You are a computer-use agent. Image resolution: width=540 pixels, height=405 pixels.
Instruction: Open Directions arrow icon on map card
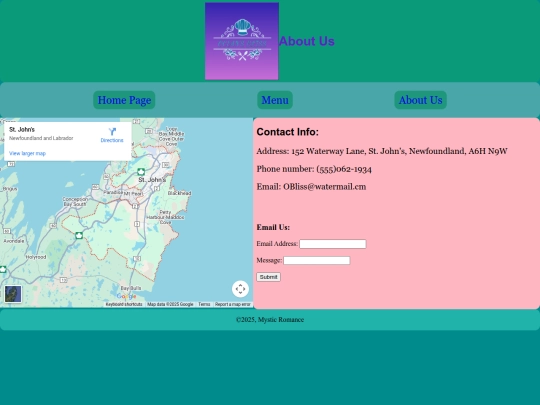coord(112,132)
